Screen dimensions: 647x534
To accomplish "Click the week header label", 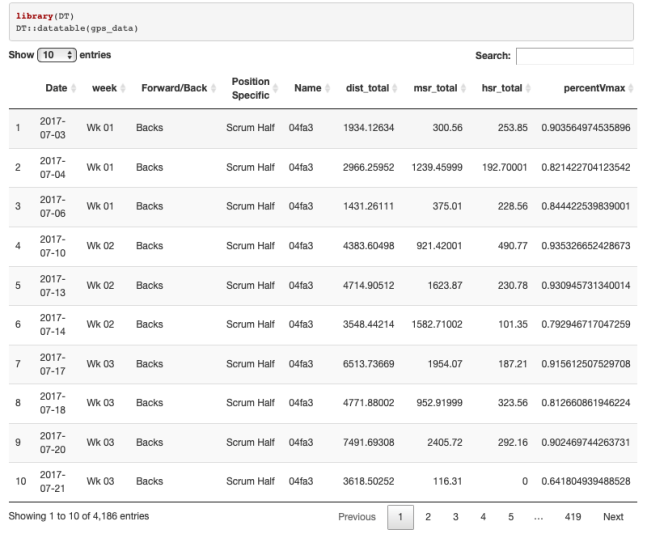I will tap(104, 88).
